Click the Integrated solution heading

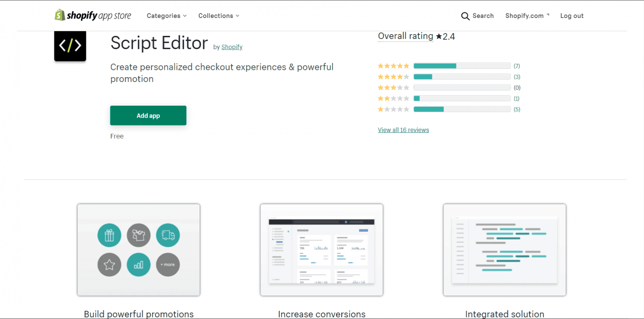505,314
